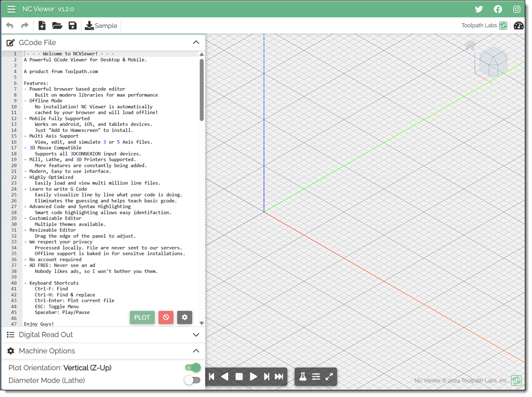
Task: Click line number 24 in gutter
Action: click(14, 189)
